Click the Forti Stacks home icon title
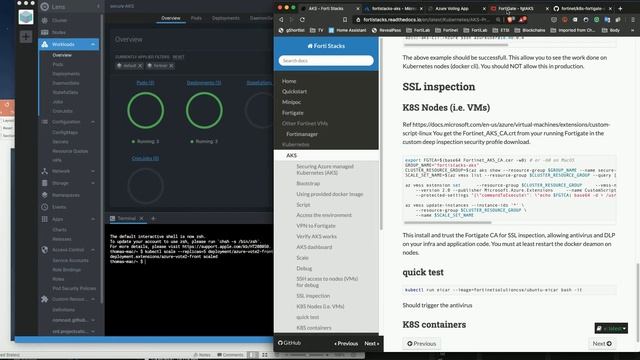Screen dimensions: 640x360 [326, 46]
